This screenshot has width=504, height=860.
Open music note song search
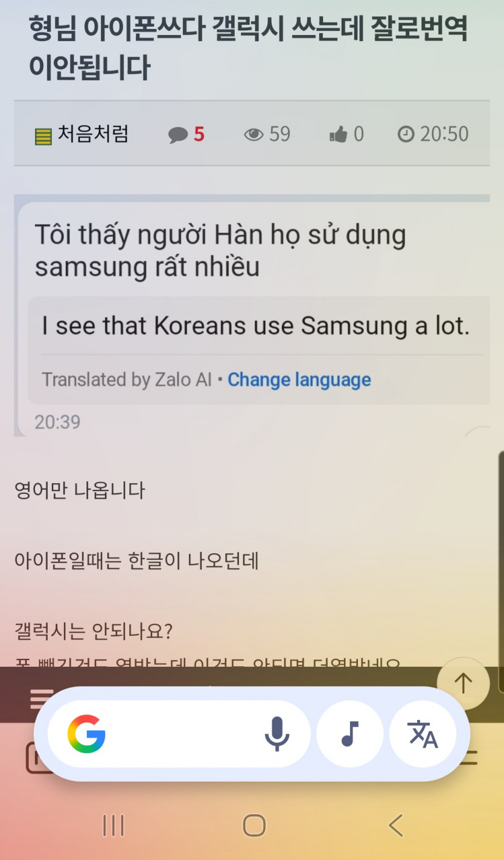(x=350, y=734)
